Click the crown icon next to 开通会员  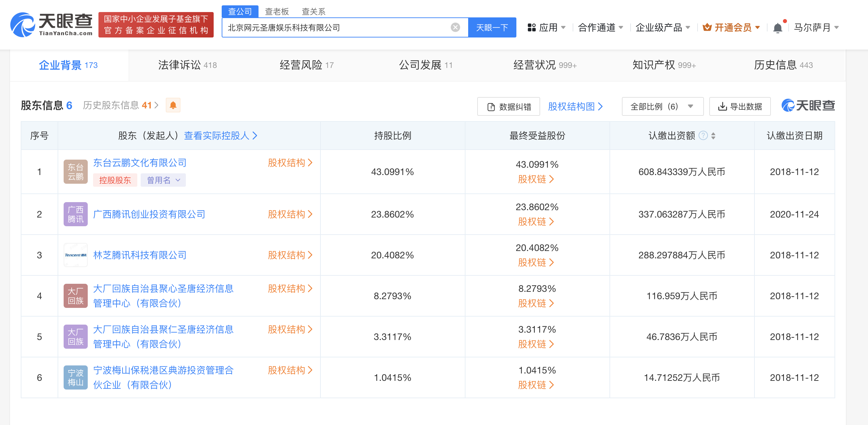pyautogui.click(x=707, y=27)
